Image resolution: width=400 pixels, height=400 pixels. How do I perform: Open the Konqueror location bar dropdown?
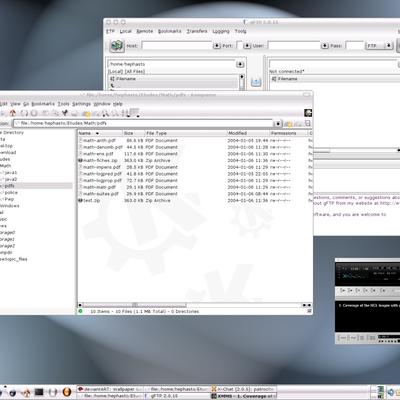[x=278, y=124]
